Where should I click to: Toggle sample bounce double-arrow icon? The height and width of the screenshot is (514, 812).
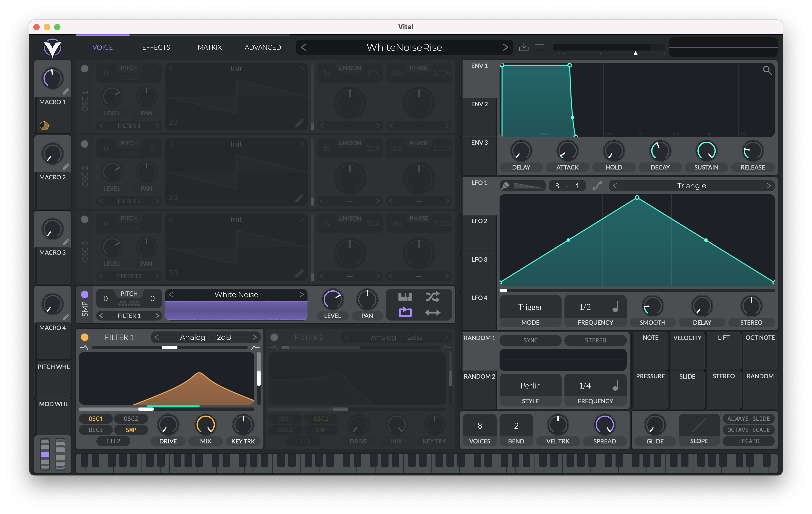tap(433, 312)
